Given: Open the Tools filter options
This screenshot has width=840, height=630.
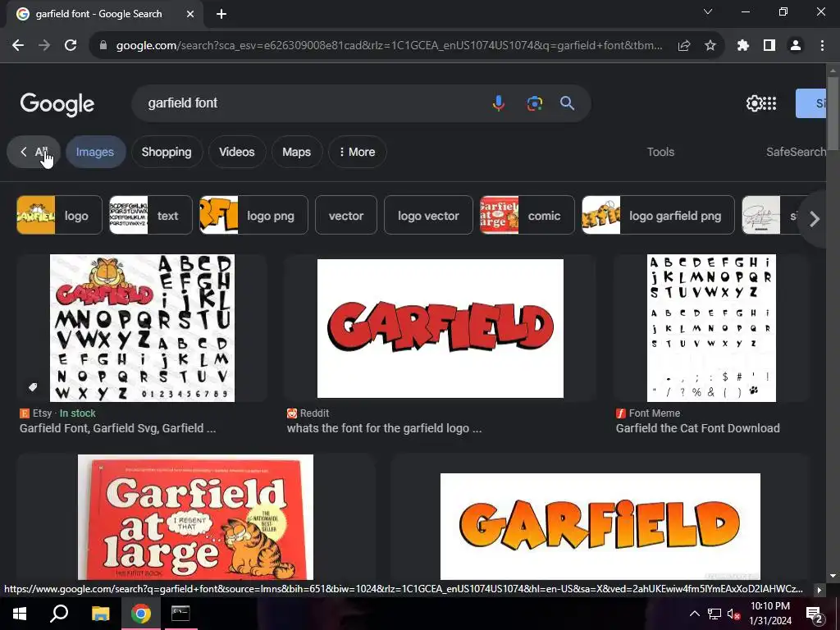Looking at the screenshot, I should (660, 152).
